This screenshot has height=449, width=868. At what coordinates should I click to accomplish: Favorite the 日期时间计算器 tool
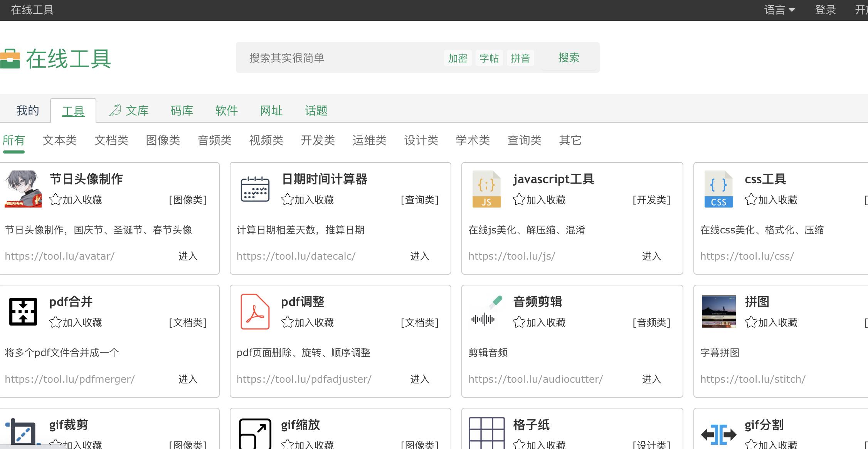(288, 200)
